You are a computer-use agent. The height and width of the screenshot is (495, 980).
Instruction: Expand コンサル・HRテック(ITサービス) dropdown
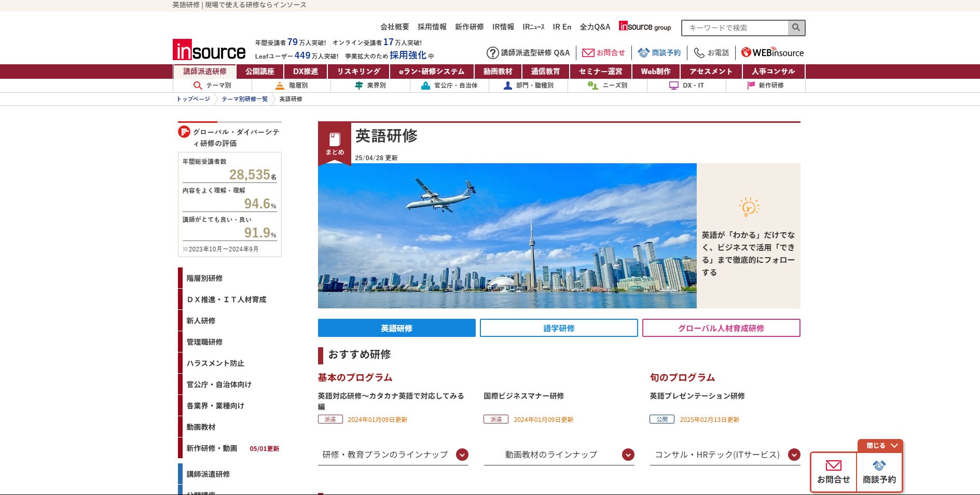(x=794, y=455)
